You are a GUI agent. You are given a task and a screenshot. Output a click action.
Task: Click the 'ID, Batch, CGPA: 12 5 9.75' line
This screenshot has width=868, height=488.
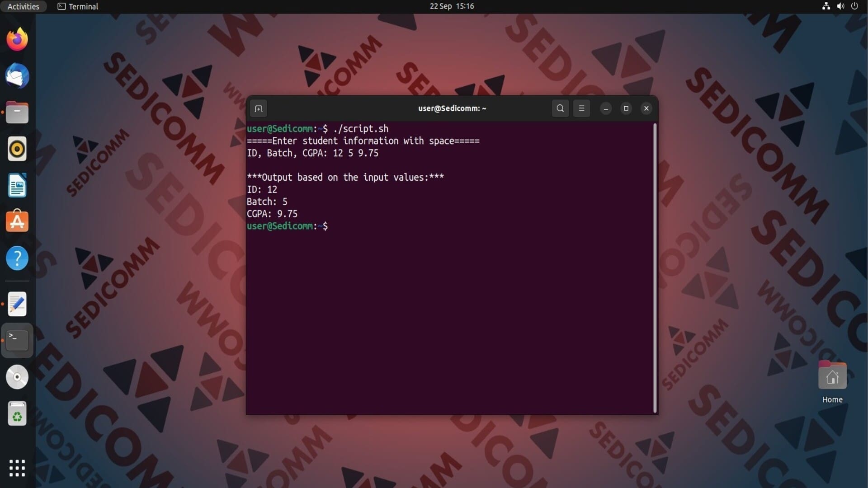coord(312,153)
